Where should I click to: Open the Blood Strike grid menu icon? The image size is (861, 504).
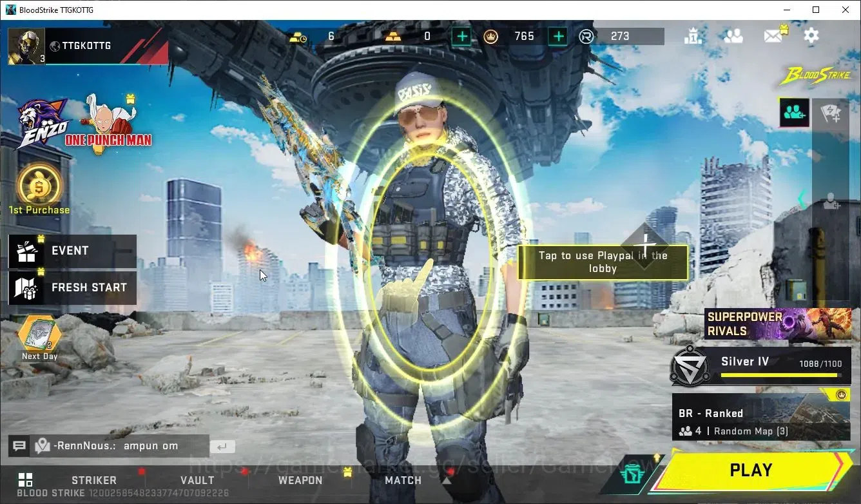pos(25,480)
